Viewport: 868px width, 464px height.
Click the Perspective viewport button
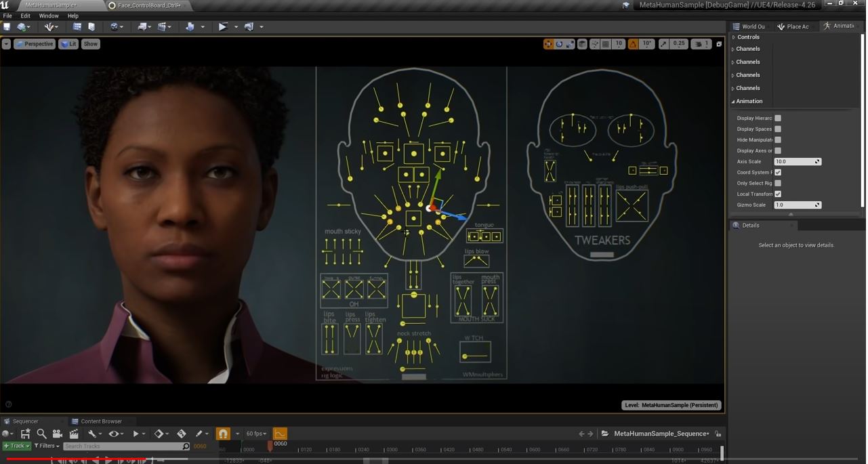(x=35, y=44)
